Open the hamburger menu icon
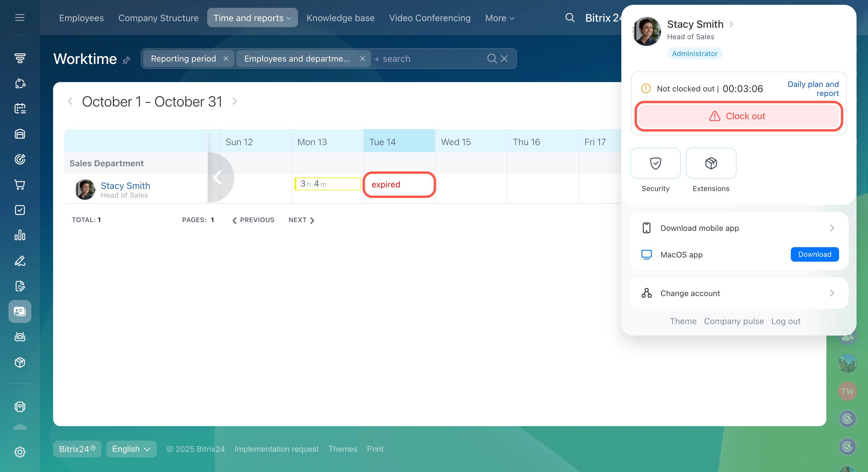 click(20, 18)
